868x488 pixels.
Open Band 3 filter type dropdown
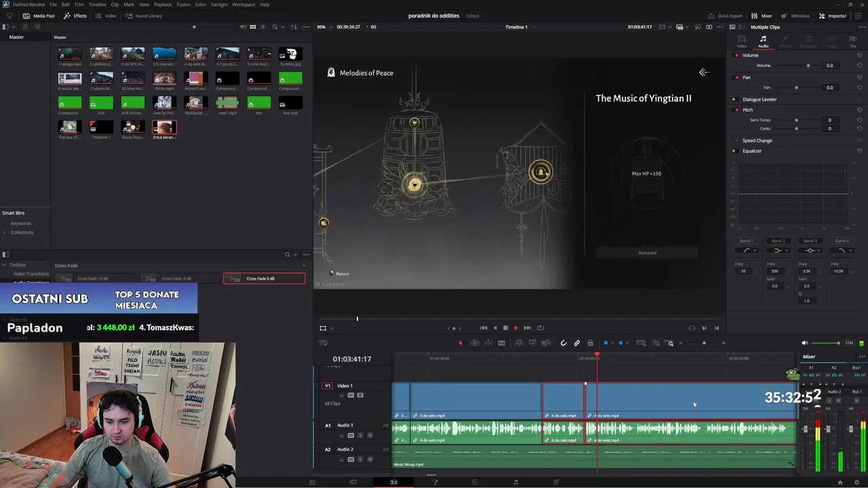(810, 251)
